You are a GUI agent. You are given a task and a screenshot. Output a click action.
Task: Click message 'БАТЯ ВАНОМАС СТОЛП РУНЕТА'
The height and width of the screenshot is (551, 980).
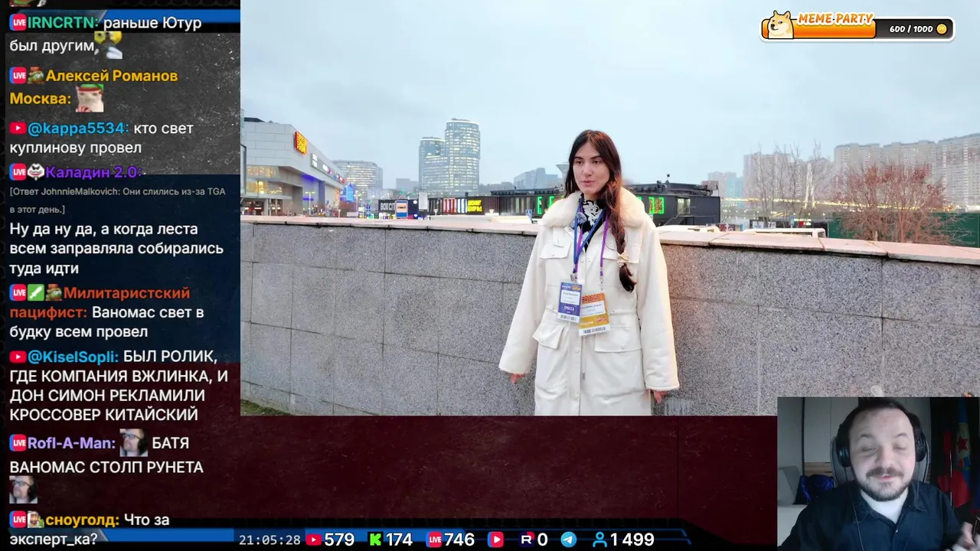pos(106,457)
